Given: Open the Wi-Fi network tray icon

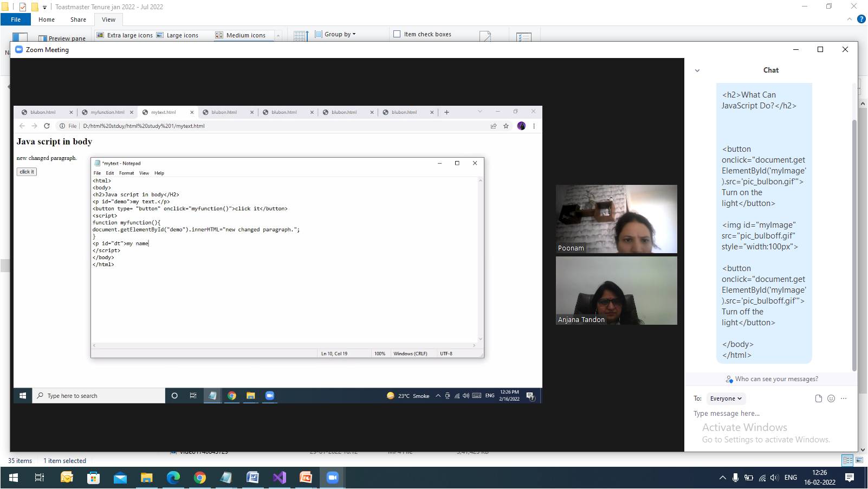Looking at the screenshot, I should 762,478.
